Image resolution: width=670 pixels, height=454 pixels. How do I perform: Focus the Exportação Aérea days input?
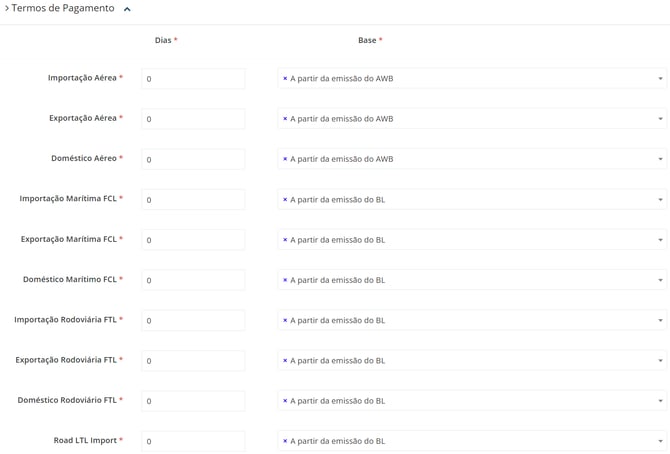(193, 119)
